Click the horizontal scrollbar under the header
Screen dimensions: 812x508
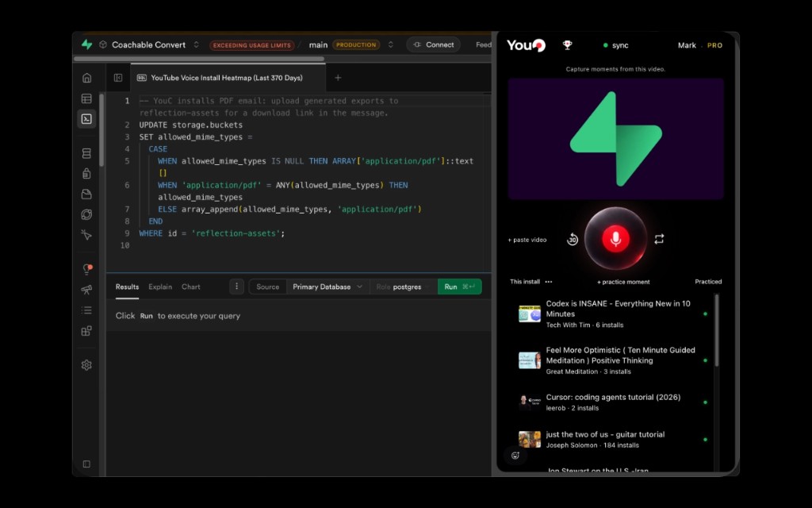(199, 59)
